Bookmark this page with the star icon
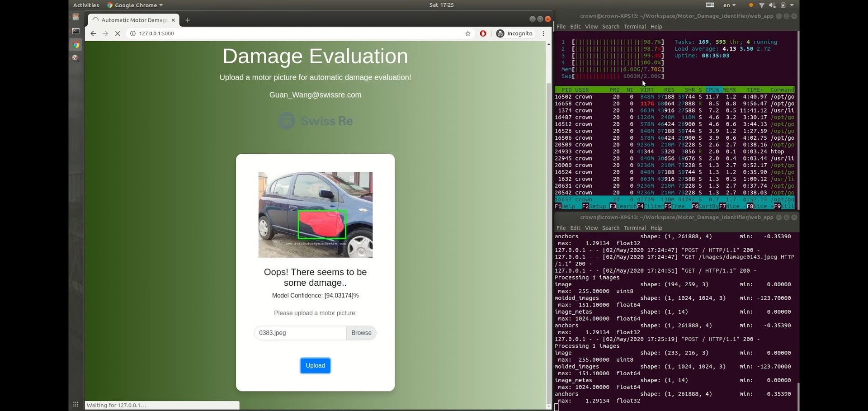The width and height of the screenshot is (868, 411). (x=468, y=33)
